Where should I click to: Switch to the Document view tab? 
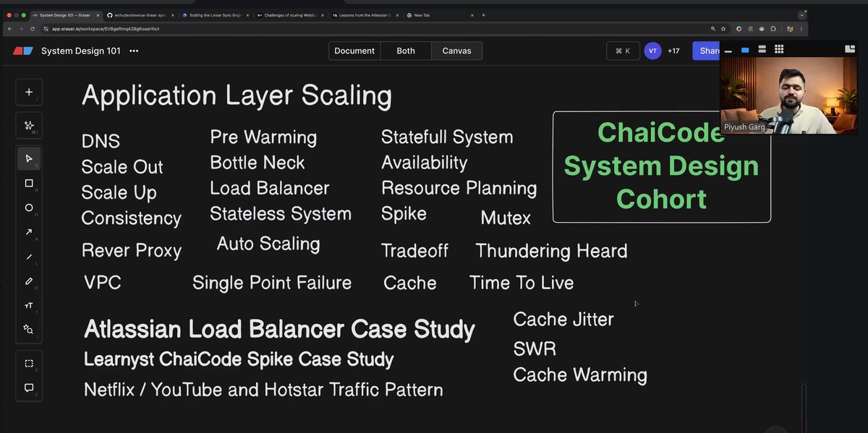(x=354, y=51)
